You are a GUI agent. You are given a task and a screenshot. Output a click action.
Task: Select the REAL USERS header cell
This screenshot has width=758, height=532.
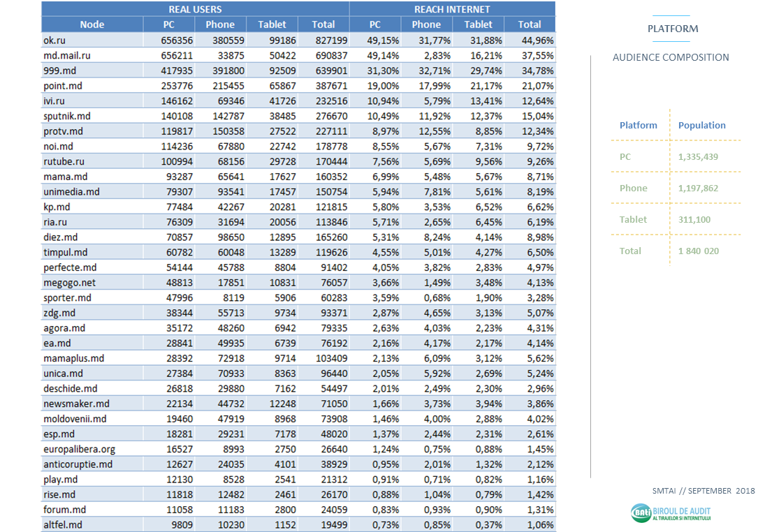click(x=196, y=9)
